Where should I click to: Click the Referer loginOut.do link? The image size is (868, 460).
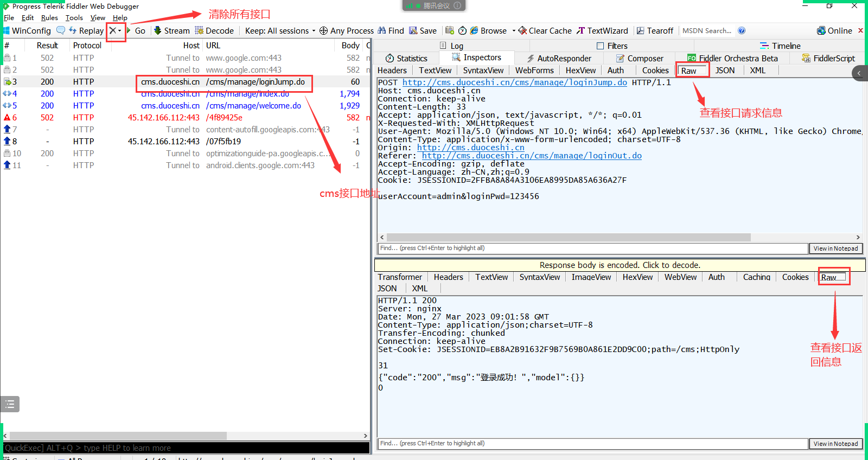click(532, 156)
